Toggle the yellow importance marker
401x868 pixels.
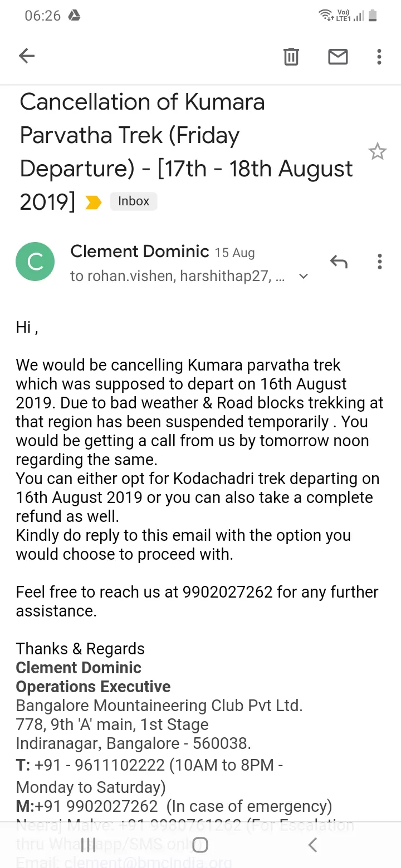pos(94,203)
